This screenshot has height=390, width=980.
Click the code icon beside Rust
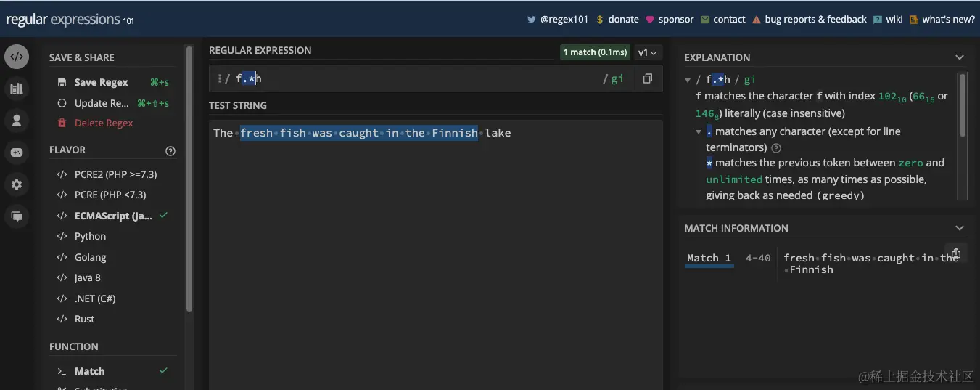tap(62, 320)
